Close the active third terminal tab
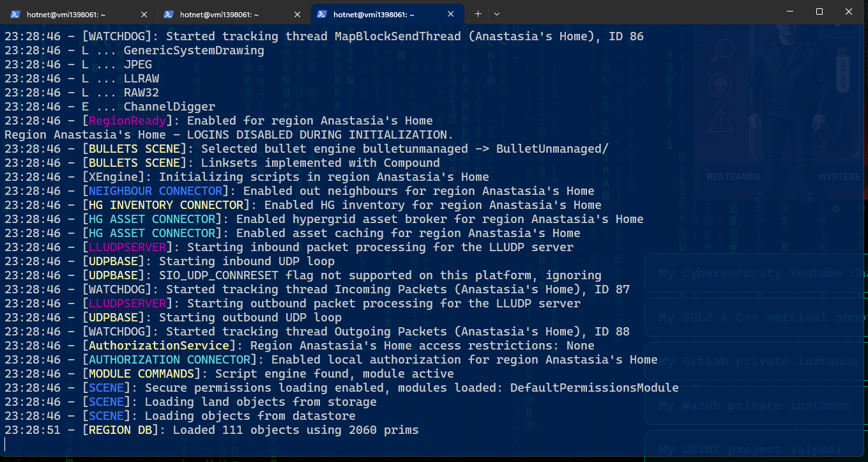The width and height of the screenshot is (868, 462). 451,13
